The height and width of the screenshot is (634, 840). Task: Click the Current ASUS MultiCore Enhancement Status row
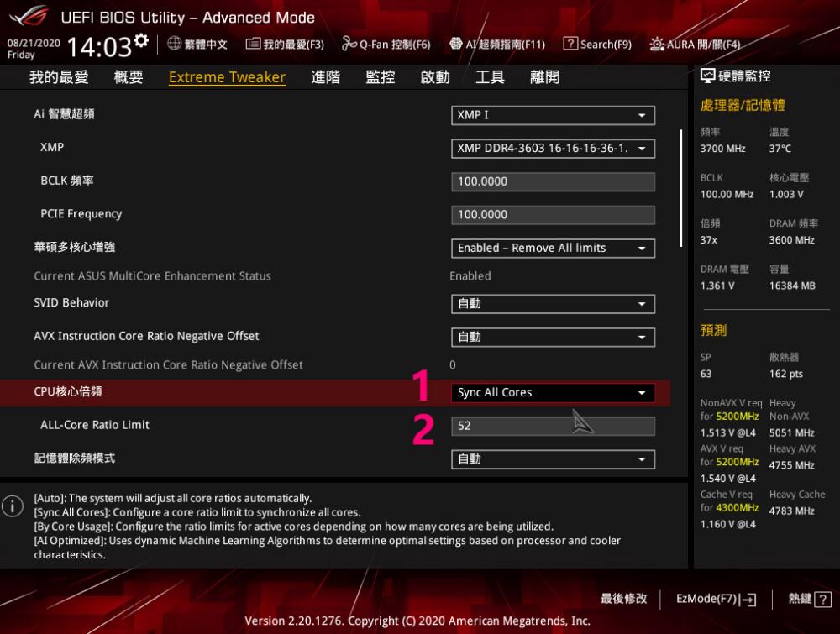[x=335, y=275]
